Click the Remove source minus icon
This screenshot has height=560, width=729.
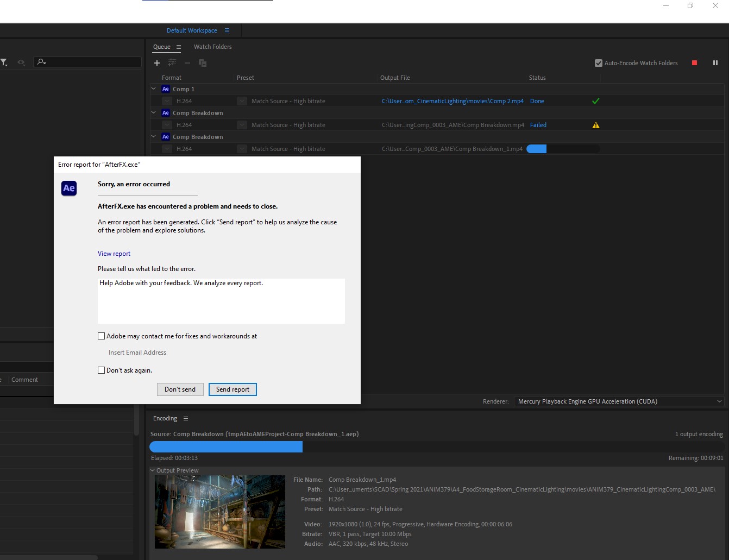[x=187, y=63]
